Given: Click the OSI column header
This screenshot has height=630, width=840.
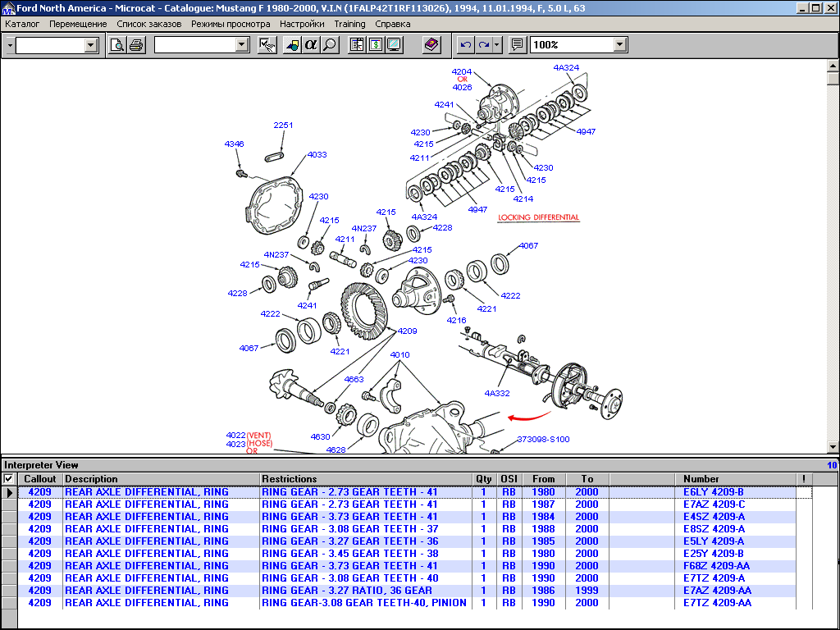Looking at the screenshot, I should coord(509,479).
